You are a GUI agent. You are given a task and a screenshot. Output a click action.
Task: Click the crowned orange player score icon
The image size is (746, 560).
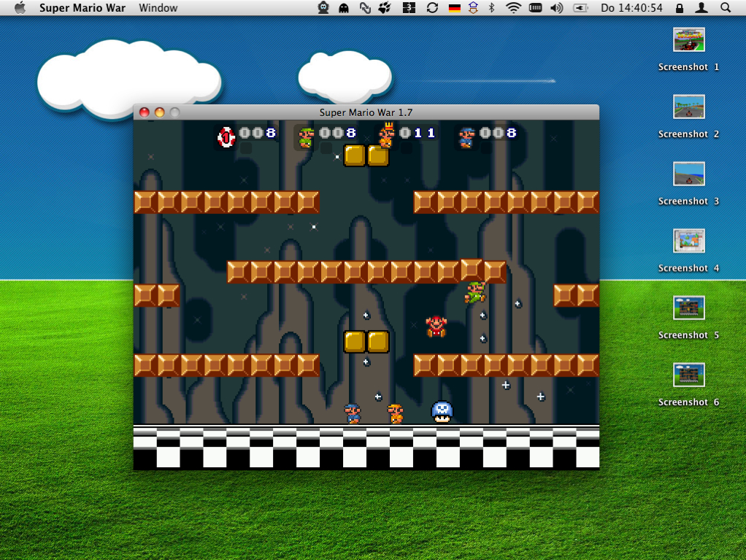tap(387, 136)
